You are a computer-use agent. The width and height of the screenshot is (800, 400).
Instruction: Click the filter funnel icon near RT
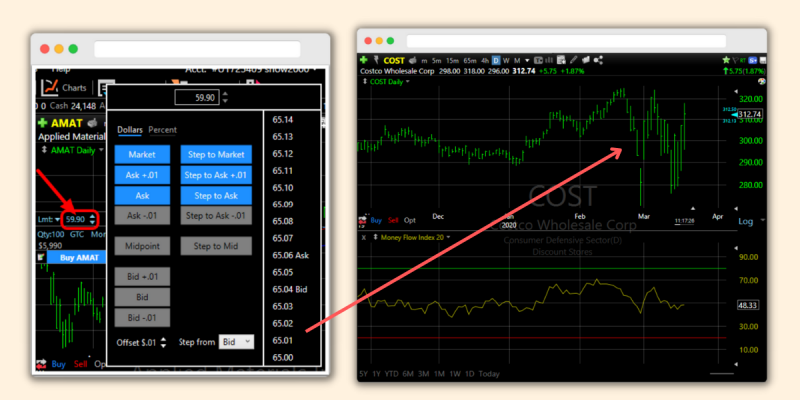pos(735,60)
